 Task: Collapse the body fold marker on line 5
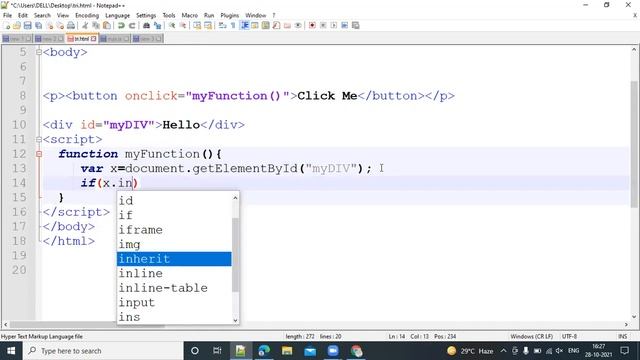pyautogui.click(x=39, y=52)
